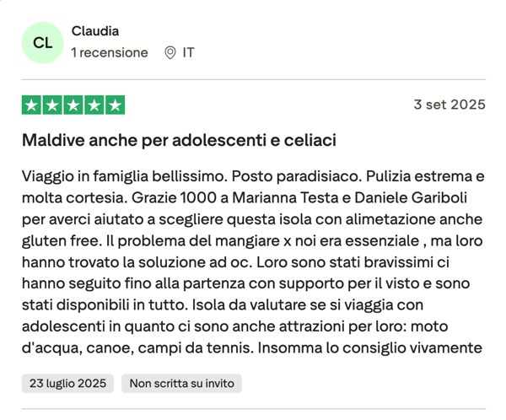Open reviewer name Claudia

[x=94, y=31]
